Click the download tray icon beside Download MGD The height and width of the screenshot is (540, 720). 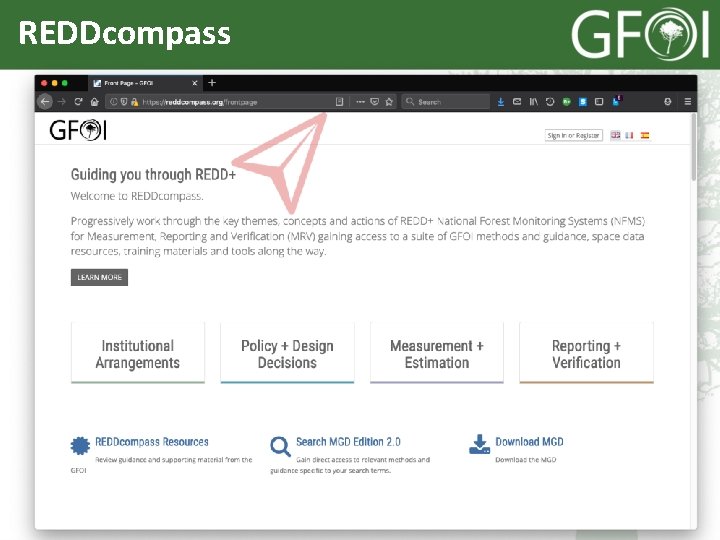(479, 444)
